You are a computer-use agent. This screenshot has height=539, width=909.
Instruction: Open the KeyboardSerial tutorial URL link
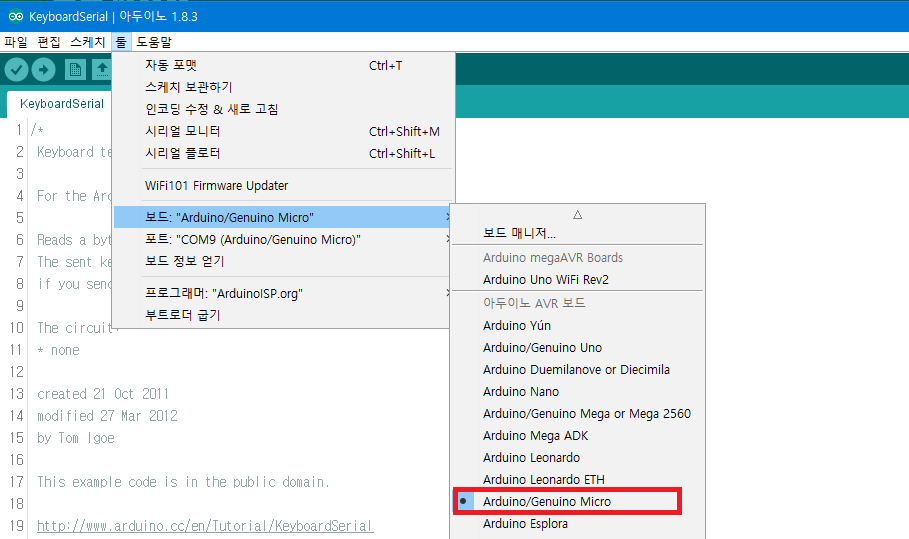205,526
